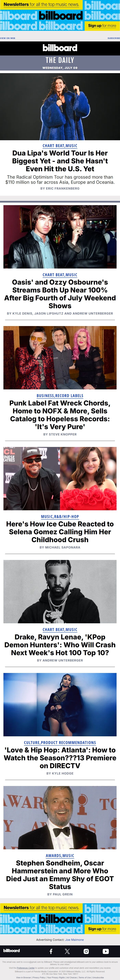Open the Fat Wreck Chords catalog headline

tap(60, 415)
